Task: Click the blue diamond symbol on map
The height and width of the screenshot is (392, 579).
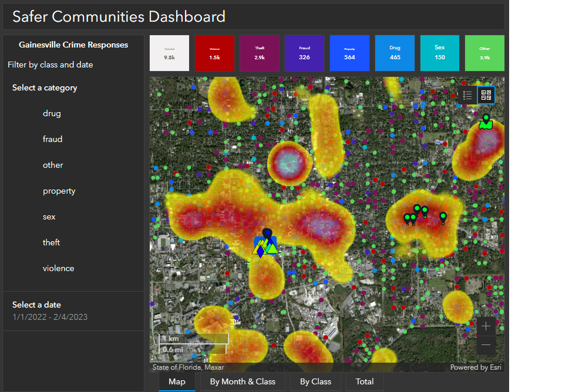Action: point(260,252)
